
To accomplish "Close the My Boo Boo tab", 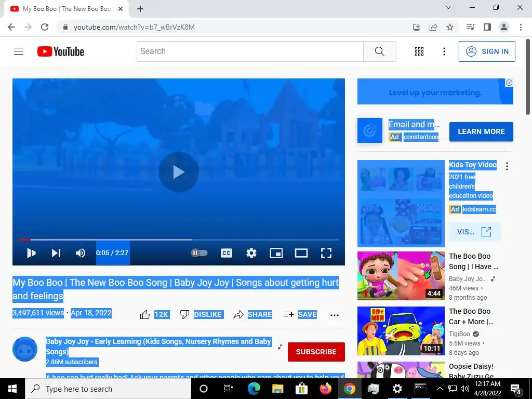I will coord(121,9).
